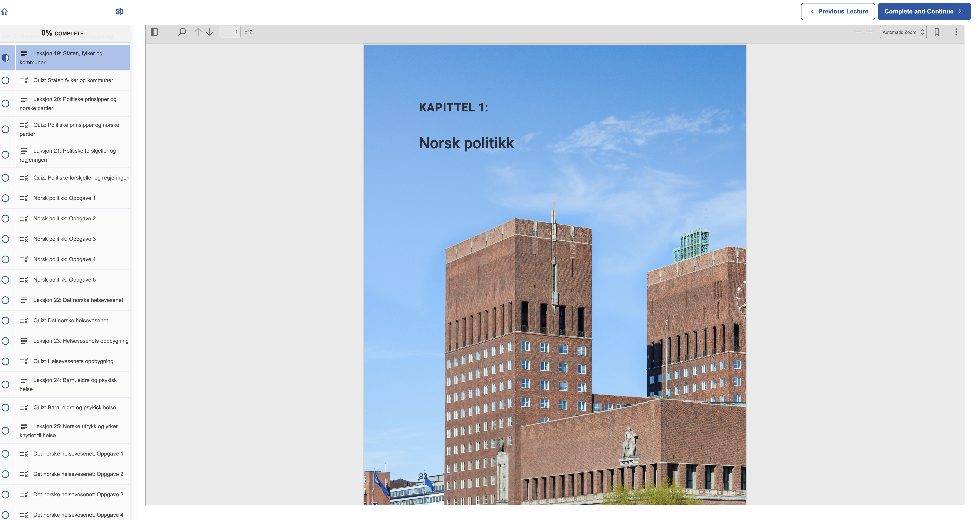Click completion circle for Quiz: Staten fylker
Viewport: 980px width, 520px height.
(5, 80)
